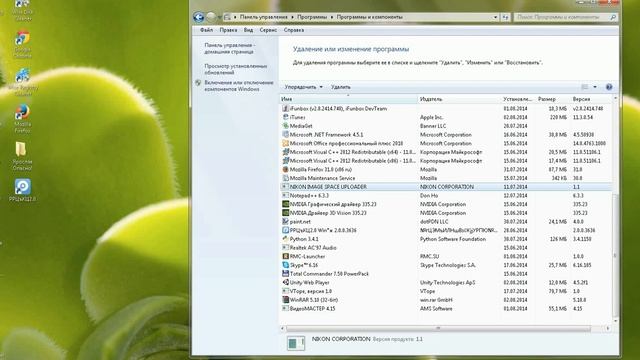Screen dimensions: 640x360
Task: Sort by the Установлено column header
Action: click(518, 99)
